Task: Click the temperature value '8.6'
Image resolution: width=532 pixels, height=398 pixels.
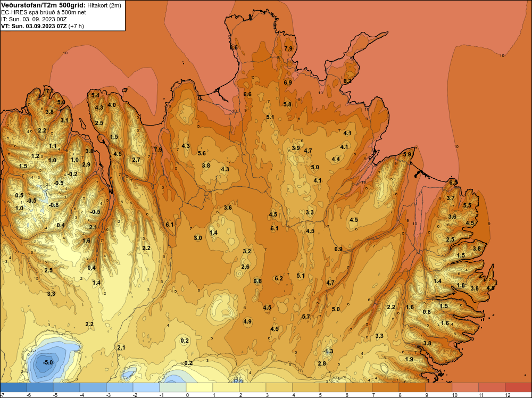Action: click(234, 47)
